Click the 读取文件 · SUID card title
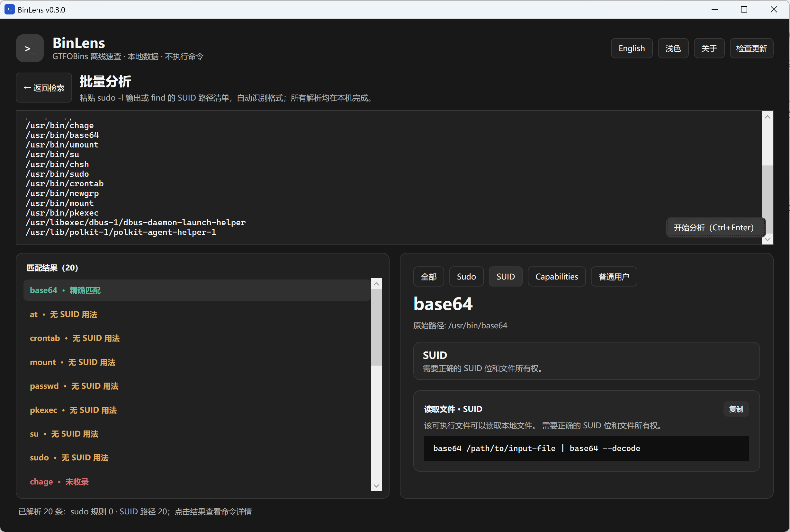Screen dimensions: 790x532 453,409
